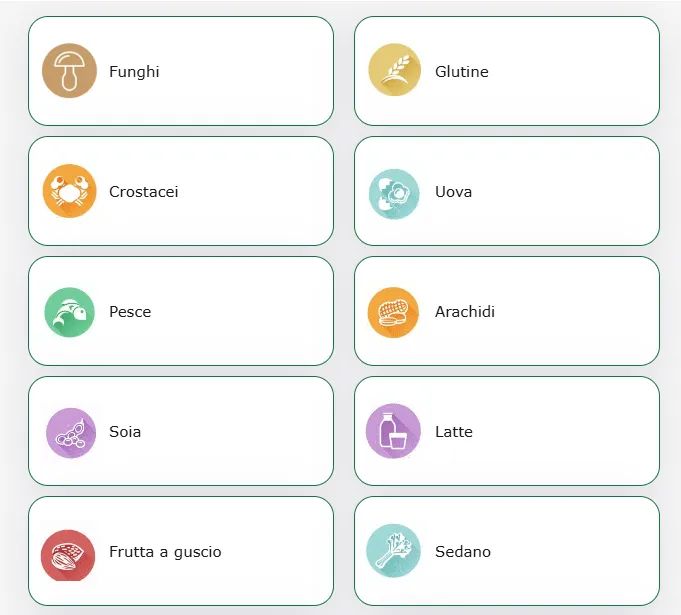Image resolution: width=681 pixels, height=615 pixels.
Task: Tap the Soia text label
Action: tap(125, 432)
